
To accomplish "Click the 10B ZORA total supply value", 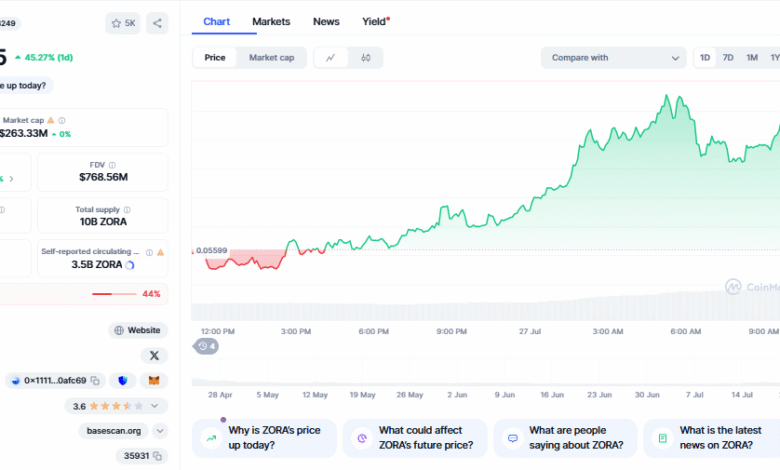I will pos(103,222).
